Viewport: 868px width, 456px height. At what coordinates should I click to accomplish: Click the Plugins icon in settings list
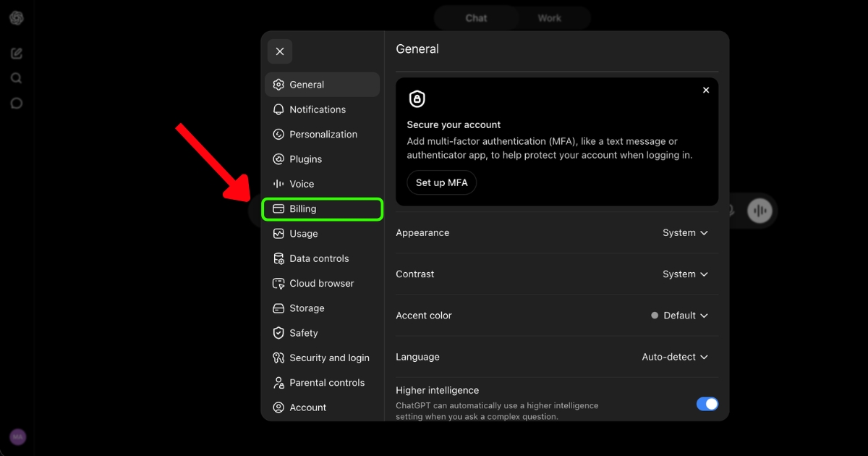[x=278, y=159]
